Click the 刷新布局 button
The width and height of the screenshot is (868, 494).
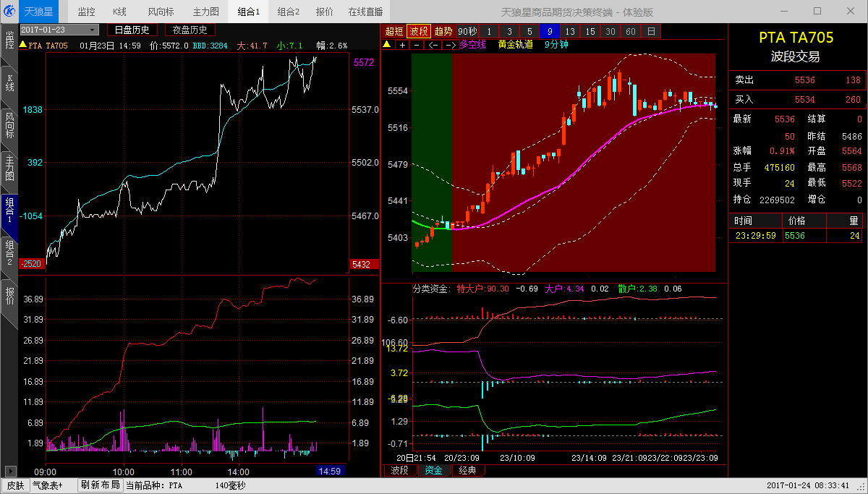101,485
